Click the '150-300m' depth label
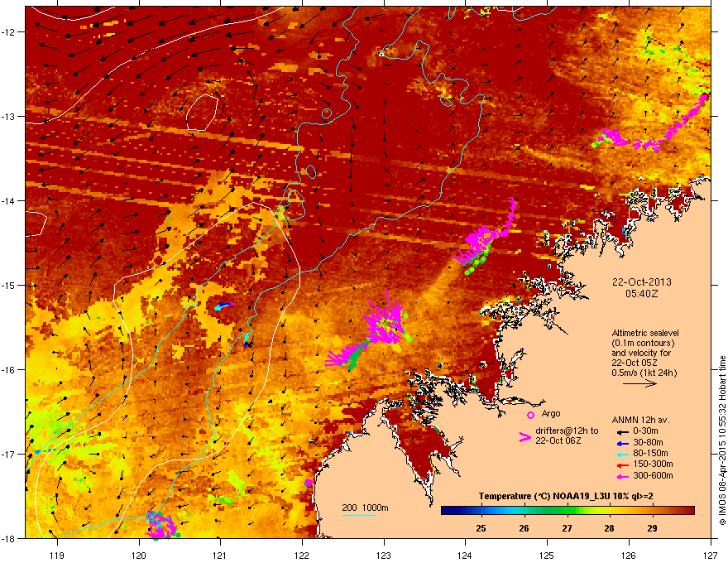The height and width of the screenshot is (563, 728). coord(653,464)
